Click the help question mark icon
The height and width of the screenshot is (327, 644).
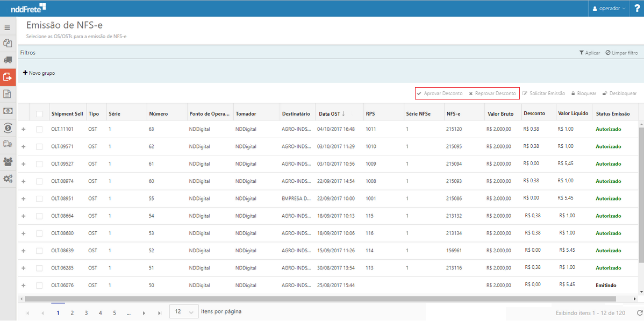(x=637, y=8)
